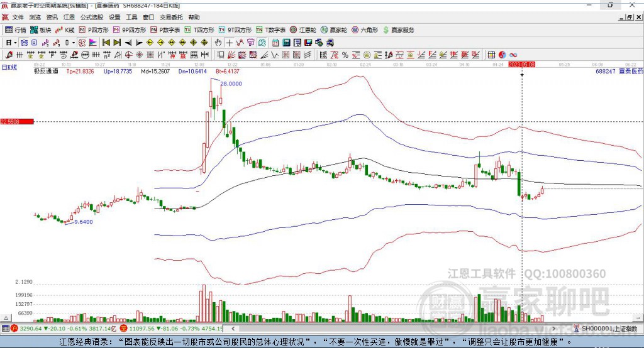This screenshot has width=644, height=348.
Task: Open the 赢家轮 wheel tool
Action: coord(334,30)
